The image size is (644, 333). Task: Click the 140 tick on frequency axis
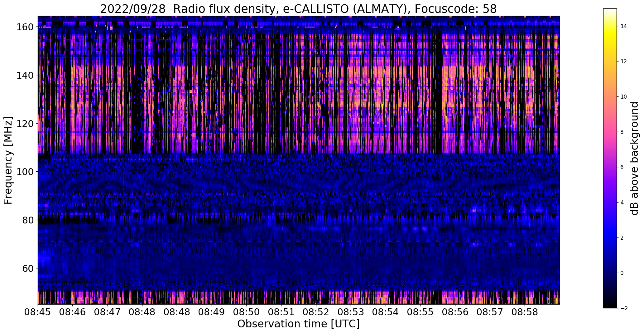(x=25, y=75)
